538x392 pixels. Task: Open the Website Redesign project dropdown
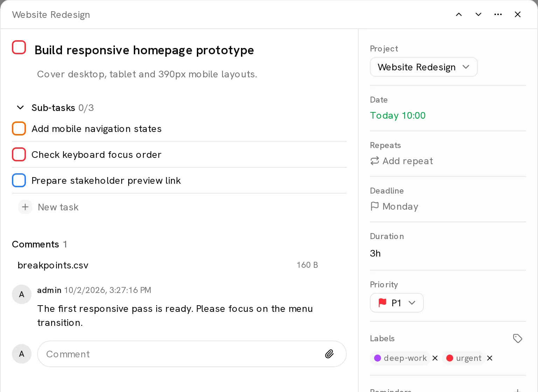pos(423,67)
